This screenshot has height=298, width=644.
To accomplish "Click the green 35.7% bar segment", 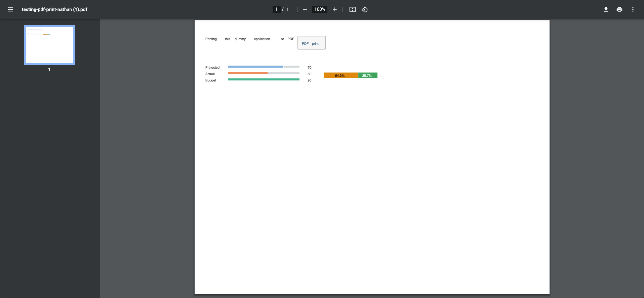I will [368, 75].
